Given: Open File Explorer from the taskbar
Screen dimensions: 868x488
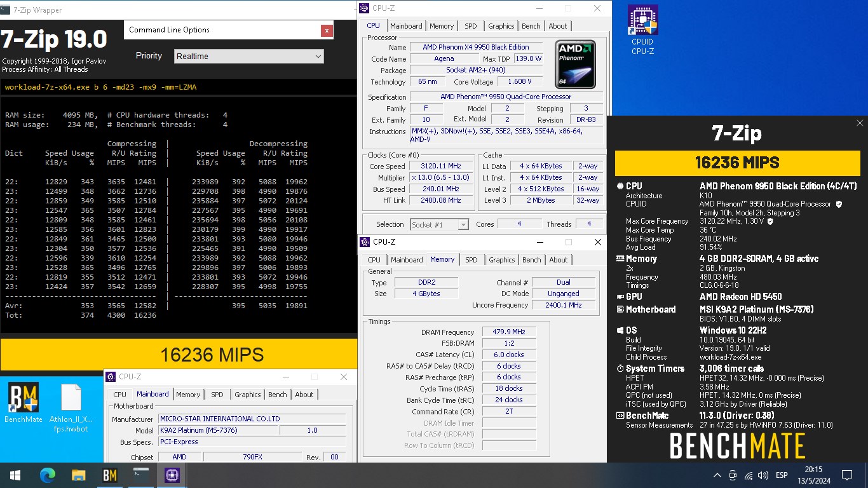Looking at the screenshot, I should [x=78, y=475].
